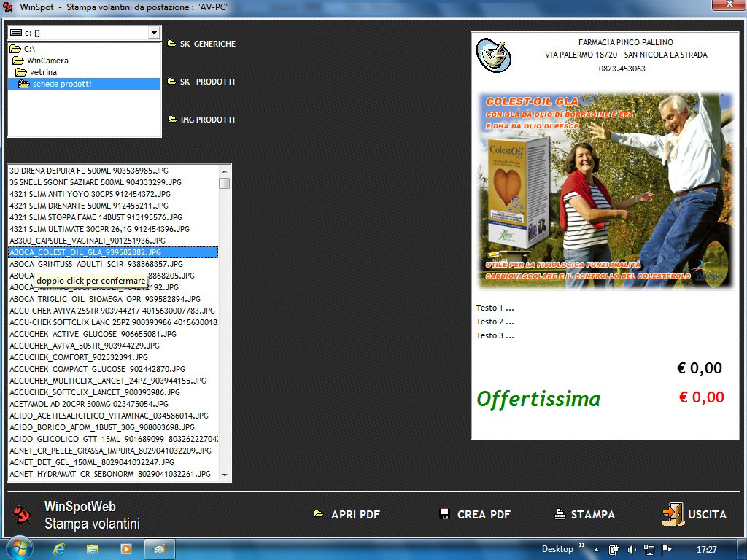Screen dimensions: 747x560
Task: Open the IMG PRODOTTI folder icon
Action: 172,120
